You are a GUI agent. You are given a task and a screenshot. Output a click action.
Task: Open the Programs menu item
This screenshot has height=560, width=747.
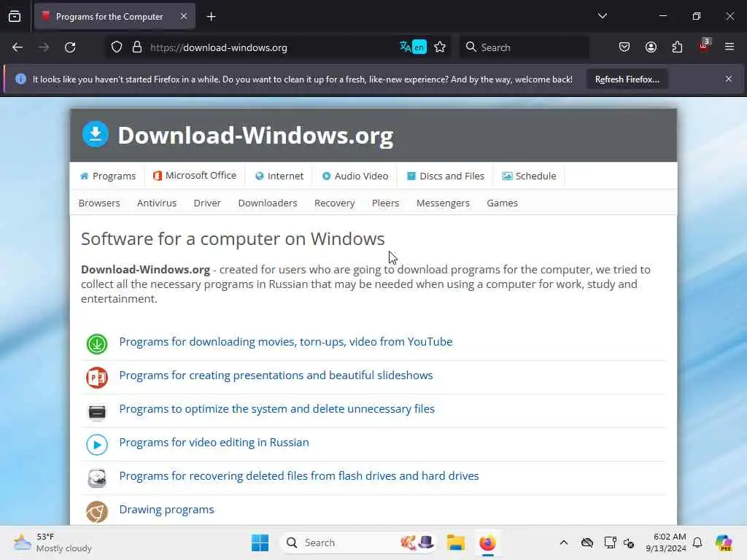[108, 176]
